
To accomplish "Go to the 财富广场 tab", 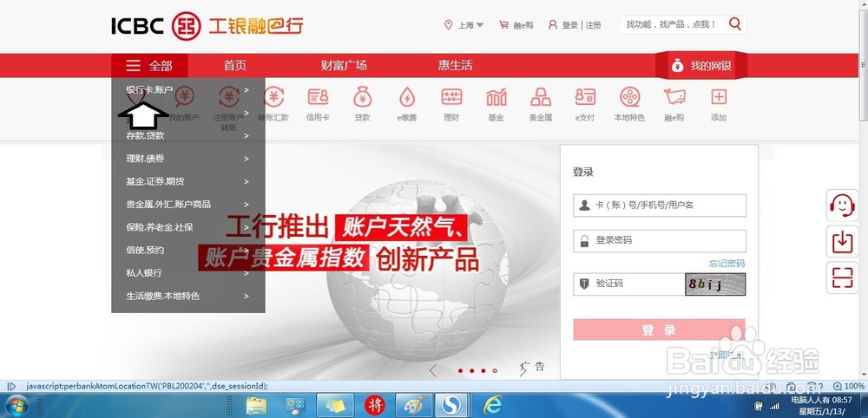I will point(344,66).
